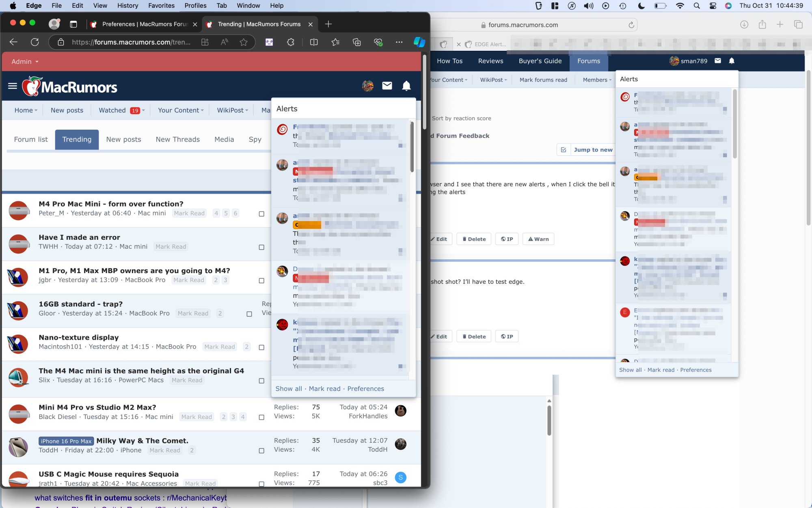
Task: Click Safari address bar forums.macrumors.com
Action: pyautogui.click(x=523, y=25)
